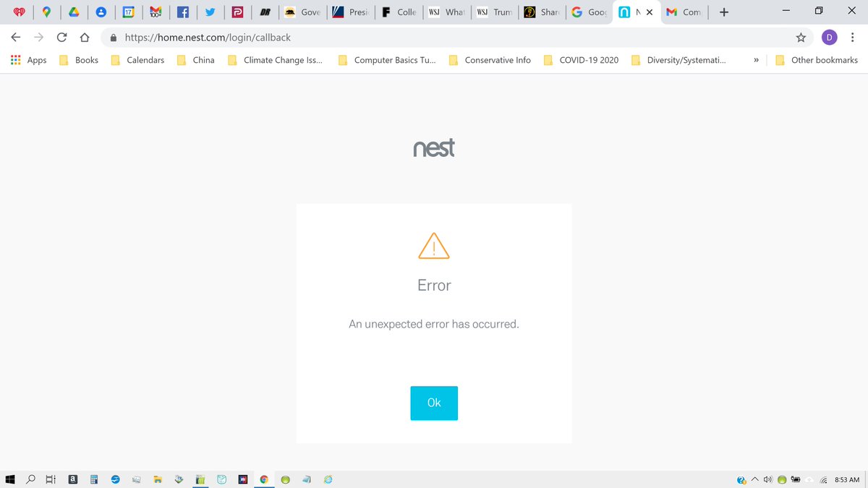The image size is (868, 488).
Task: Open the Goog tab
Action: [590, 12]
